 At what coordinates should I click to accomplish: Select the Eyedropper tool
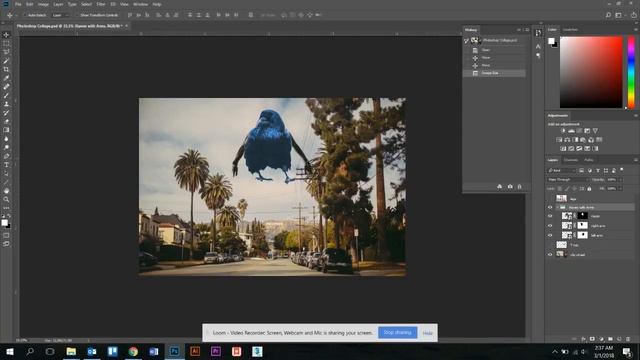[x=6, y=78]
